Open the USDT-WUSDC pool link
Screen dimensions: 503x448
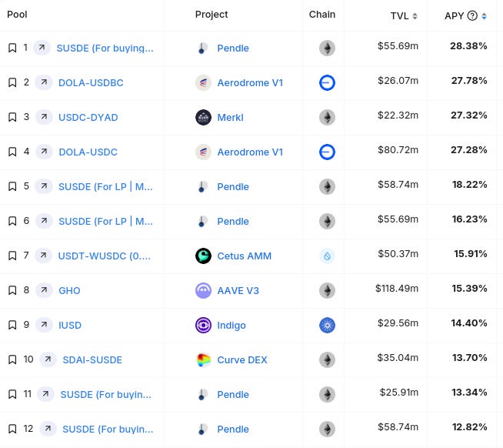pos(105,256)
